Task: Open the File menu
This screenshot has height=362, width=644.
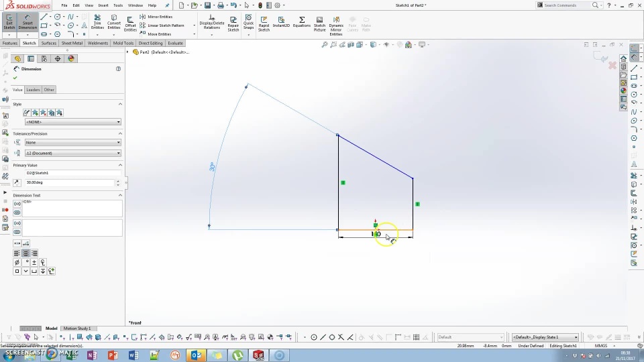Action: pos(64,5)
